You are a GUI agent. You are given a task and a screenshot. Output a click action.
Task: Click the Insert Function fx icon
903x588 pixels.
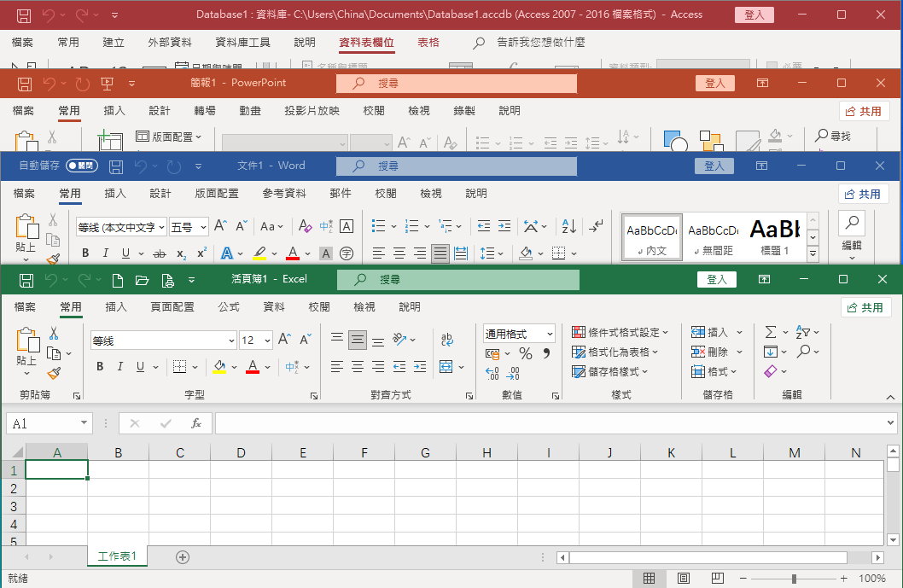(x=195, y=423)
